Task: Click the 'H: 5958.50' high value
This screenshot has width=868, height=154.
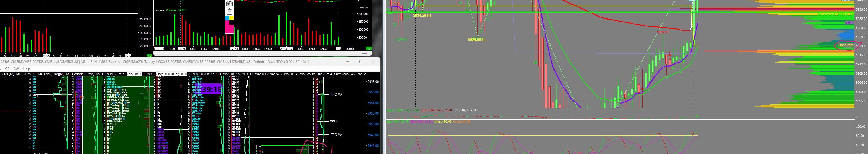Action: [226, 74]
